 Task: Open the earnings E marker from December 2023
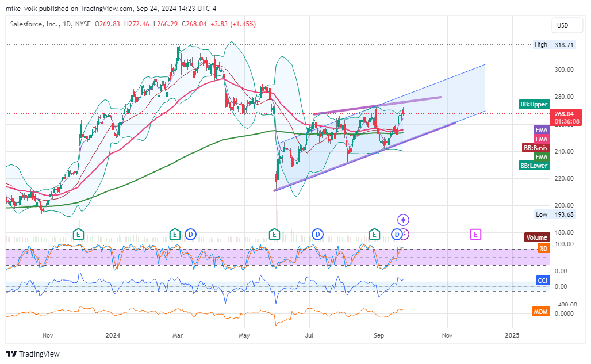(78, 235)
